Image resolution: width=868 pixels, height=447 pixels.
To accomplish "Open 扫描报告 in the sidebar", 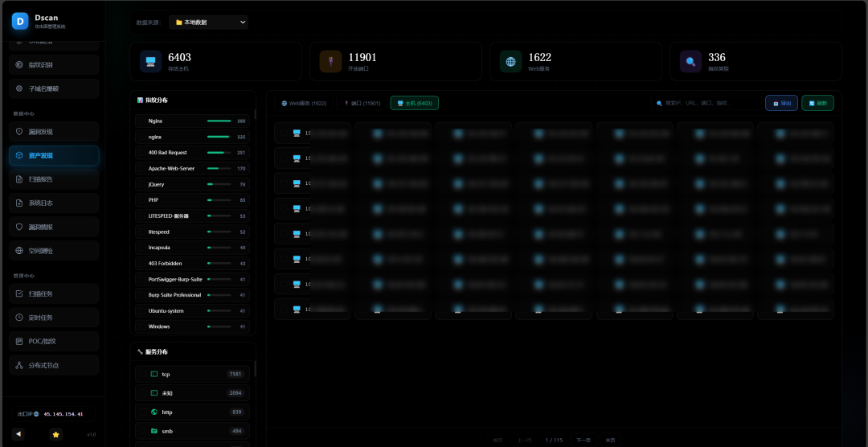I will tap(54, 179).
